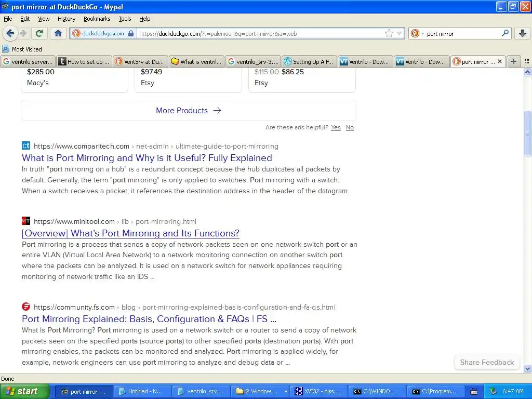
Task: Click the FS community favicon icon
Action: pos(26,307)
